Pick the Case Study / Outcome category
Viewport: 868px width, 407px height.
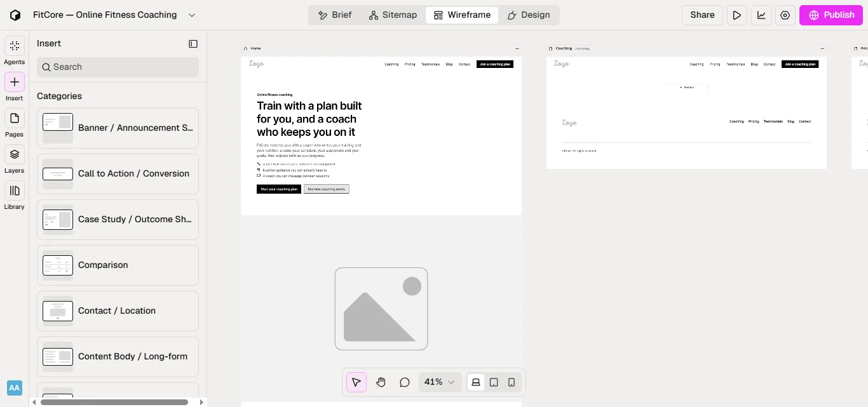coord(118,220)
